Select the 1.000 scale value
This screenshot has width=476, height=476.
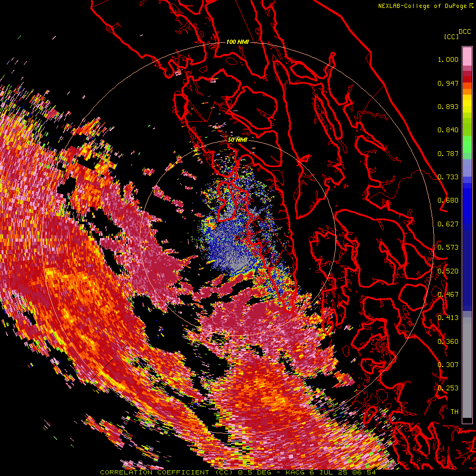(448, 59)
